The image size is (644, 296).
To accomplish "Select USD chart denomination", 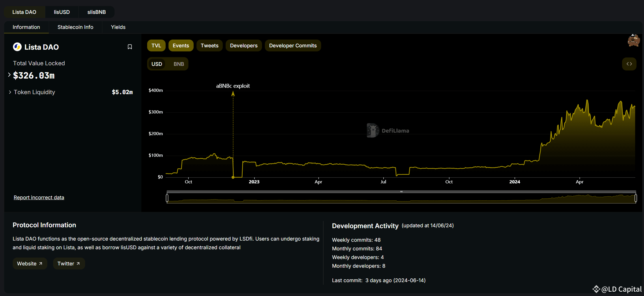I will (x=157, y=64).
